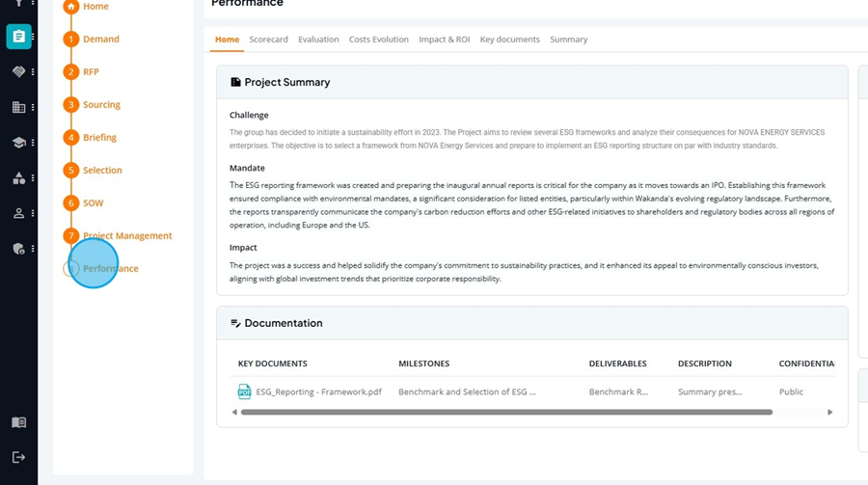Click the KEY DOCUMENTS column header
The height and width of the screenshot is (485, 868).
click(x=272, y=364)
